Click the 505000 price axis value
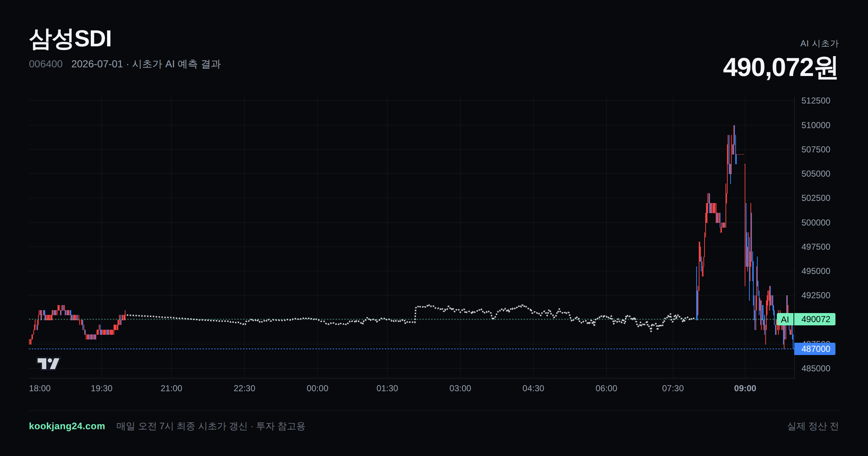The width and height of the screenshot is (868, 456). pos(816,174)
